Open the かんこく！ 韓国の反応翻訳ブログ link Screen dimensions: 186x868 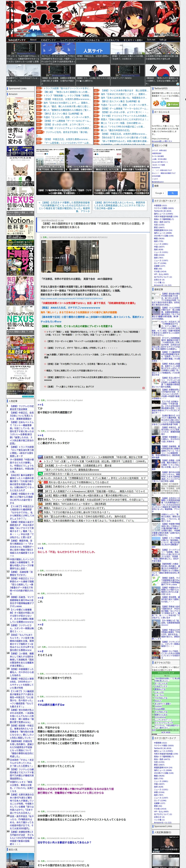164,173
